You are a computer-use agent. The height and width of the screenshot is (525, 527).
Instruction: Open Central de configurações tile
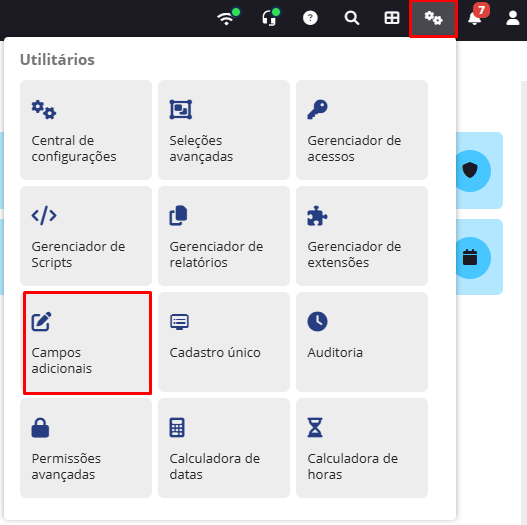tap(86, 130)
